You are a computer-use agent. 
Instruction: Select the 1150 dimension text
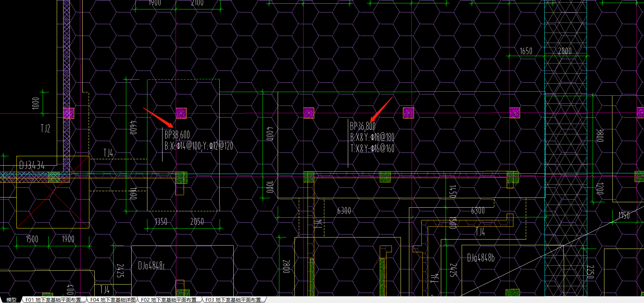click(x=624, y=216)
